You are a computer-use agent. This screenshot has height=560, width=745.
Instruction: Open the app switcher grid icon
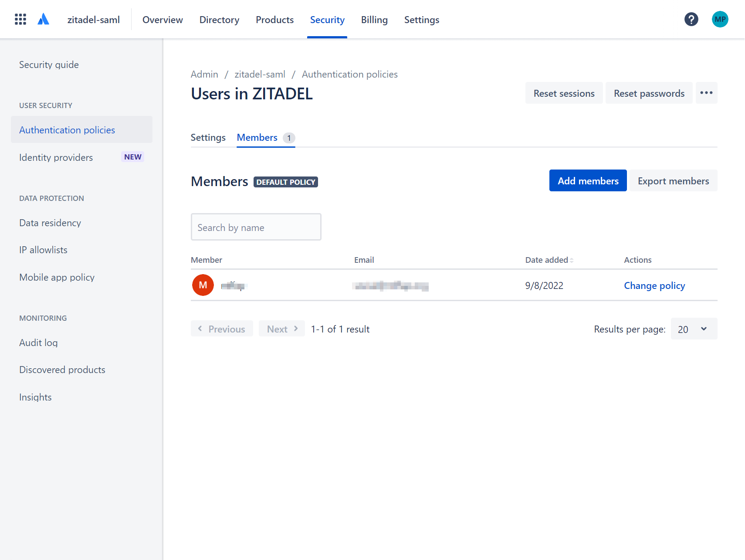pyautogui.click(x=20, y=19)
